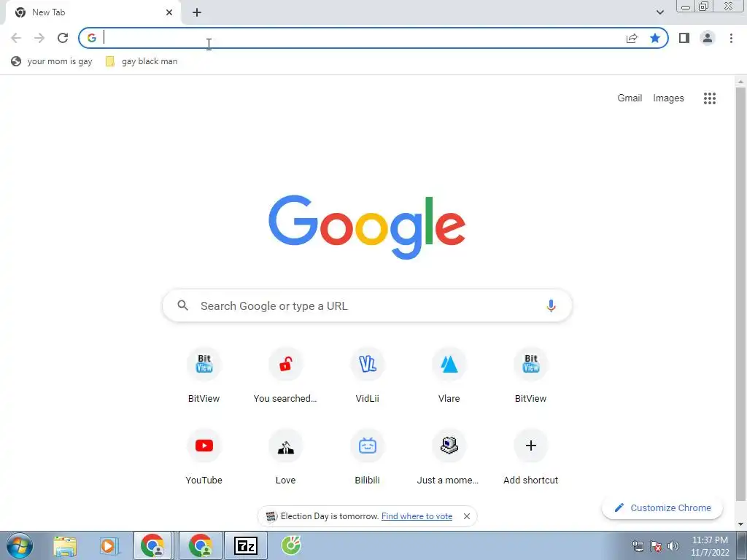The width and height of the screenshot is (747, 560).
Task: Click the Customize Chrome button
Action: (x=662, y=508)
